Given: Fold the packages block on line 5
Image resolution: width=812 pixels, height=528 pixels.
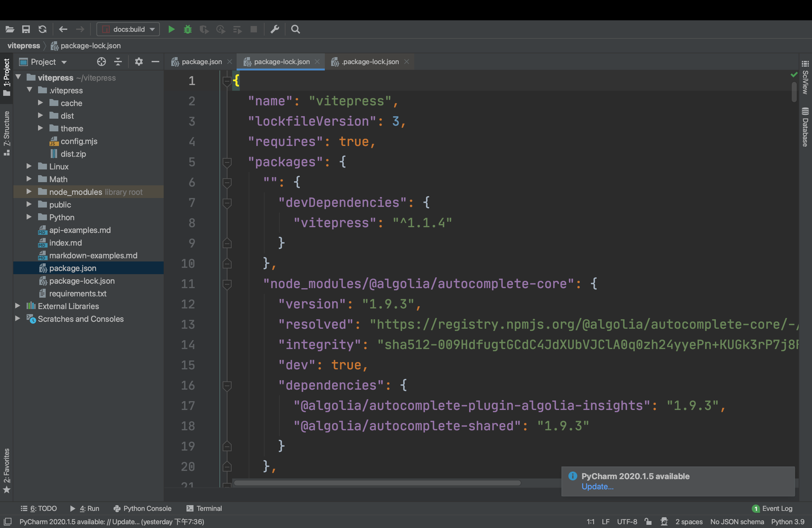Looking at the screenshot, I should click(227, 162).
